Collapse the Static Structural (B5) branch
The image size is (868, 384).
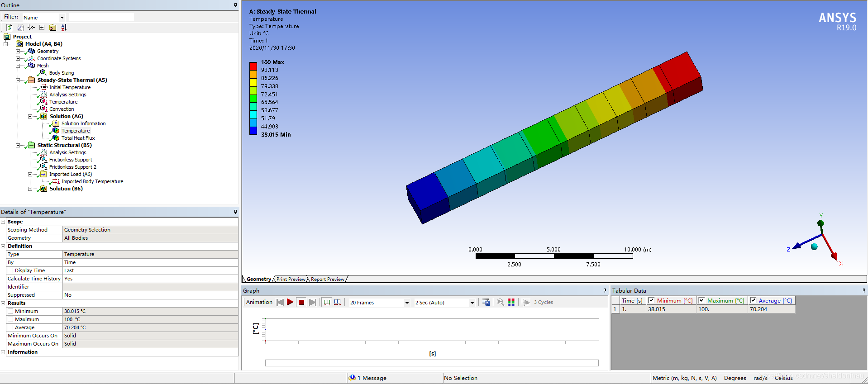coord(18,145)
